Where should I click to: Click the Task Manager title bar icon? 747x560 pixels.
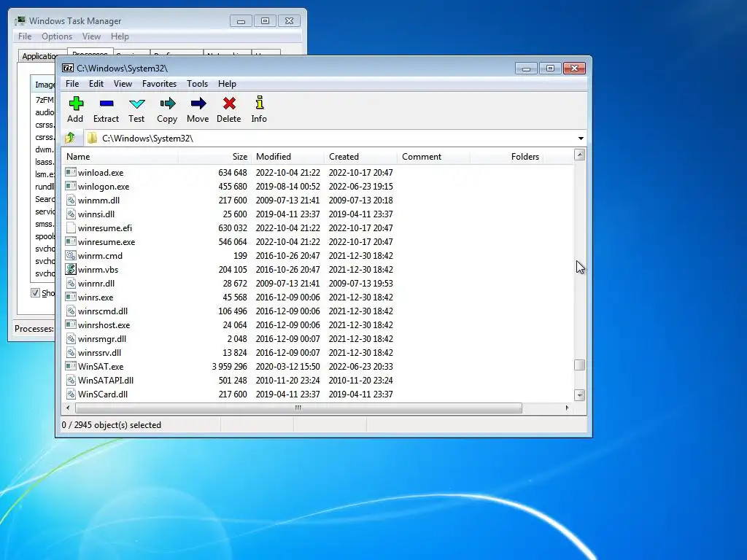[20, 21]
